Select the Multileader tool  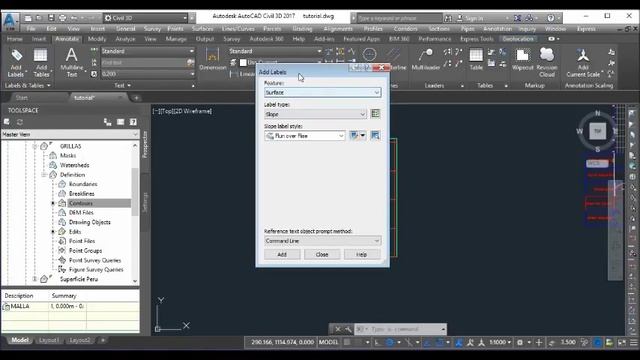coord(425,60)
